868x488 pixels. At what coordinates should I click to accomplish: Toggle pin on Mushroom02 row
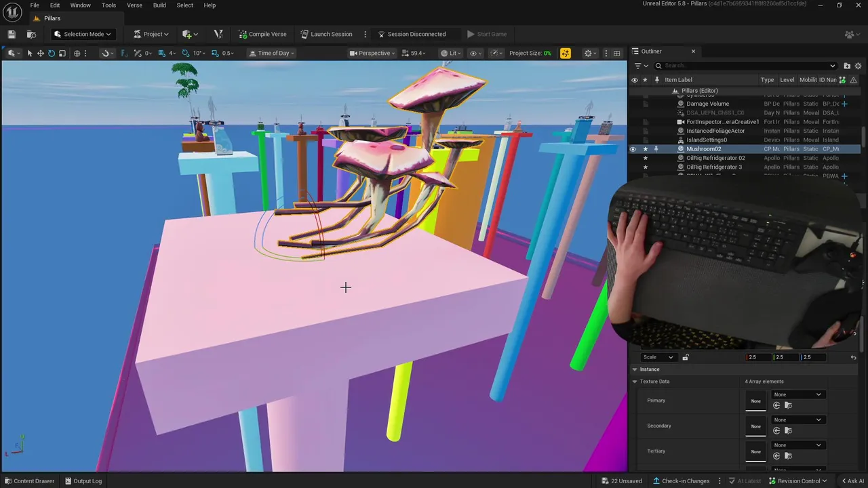pos(656,149)
